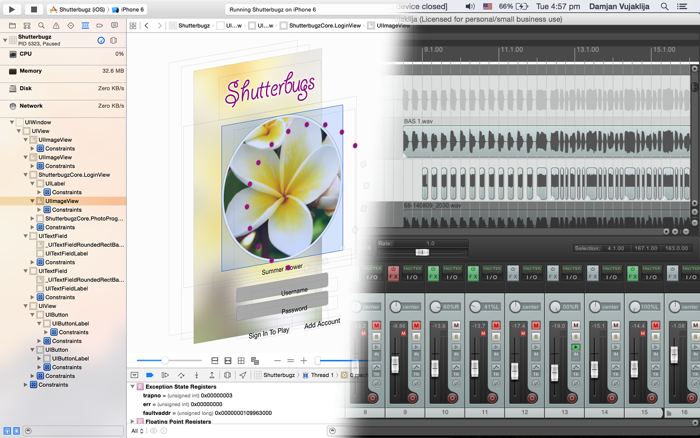Open the debug navigator tab icon
Image resolution: width=700 pixels, height=438 pixels.
85,26
